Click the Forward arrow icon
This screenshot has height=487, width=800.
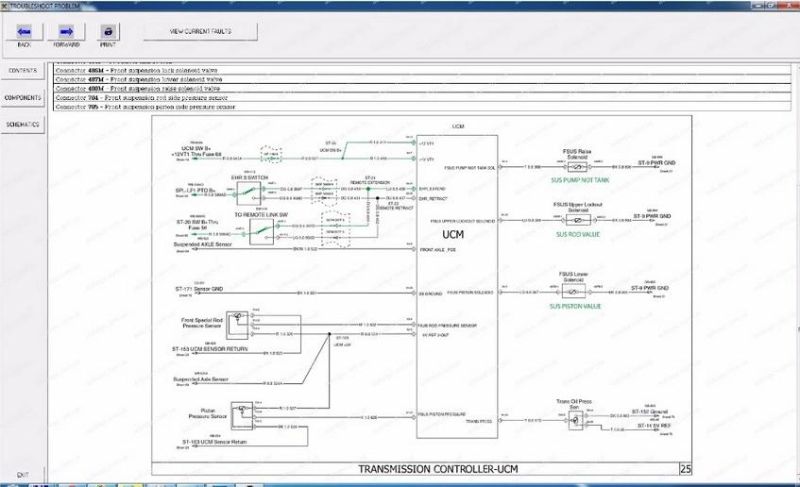(66, 32)
